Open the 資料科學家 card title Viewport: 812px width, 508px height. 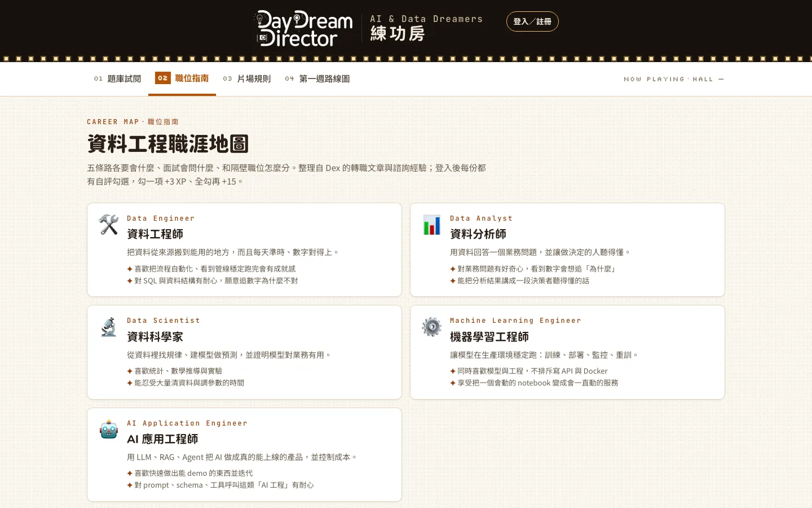point(155,337)
